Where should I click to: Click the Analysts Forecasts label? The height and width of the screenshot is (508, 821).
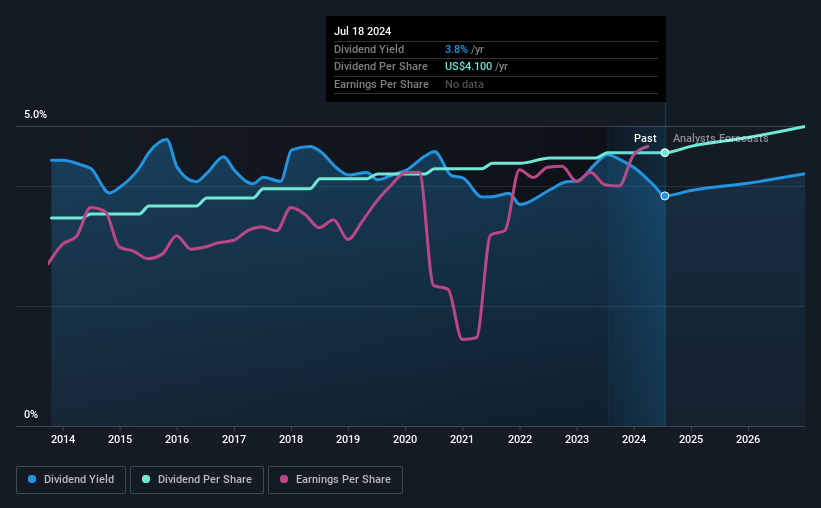point(720,138)
